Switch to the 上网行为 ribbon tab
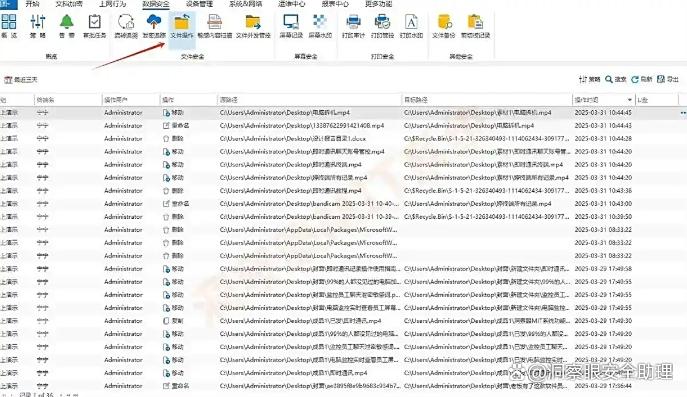687x397 pixels. pyautogui.click(x=112, y=4)
